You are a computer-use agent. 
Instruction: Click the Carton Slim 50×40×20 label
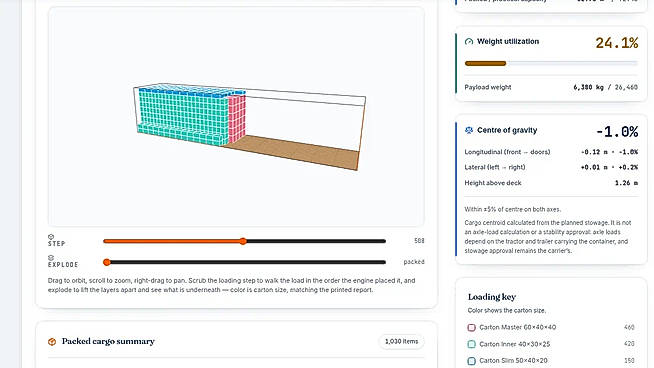(x=513, y=360)
